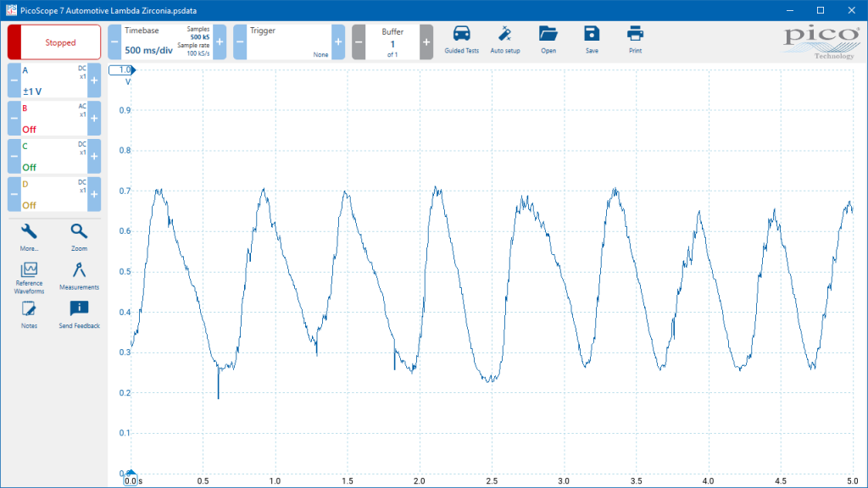Select the 1.0 V axis offset marker
The image size is (868, 488).
pyautogui.click(x=122, y=69)
